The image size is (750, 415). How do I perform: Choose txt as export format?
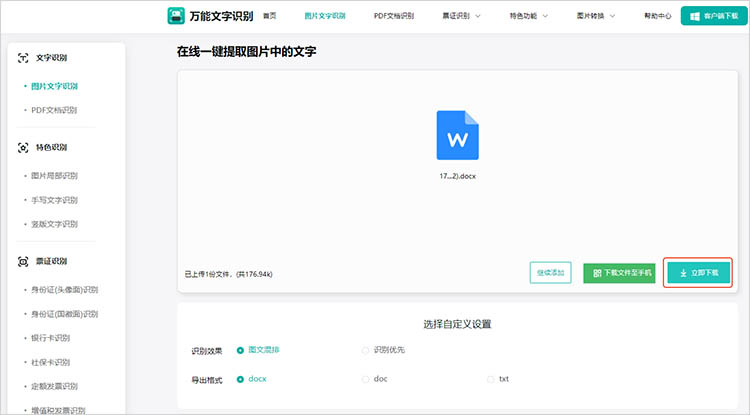490,379
